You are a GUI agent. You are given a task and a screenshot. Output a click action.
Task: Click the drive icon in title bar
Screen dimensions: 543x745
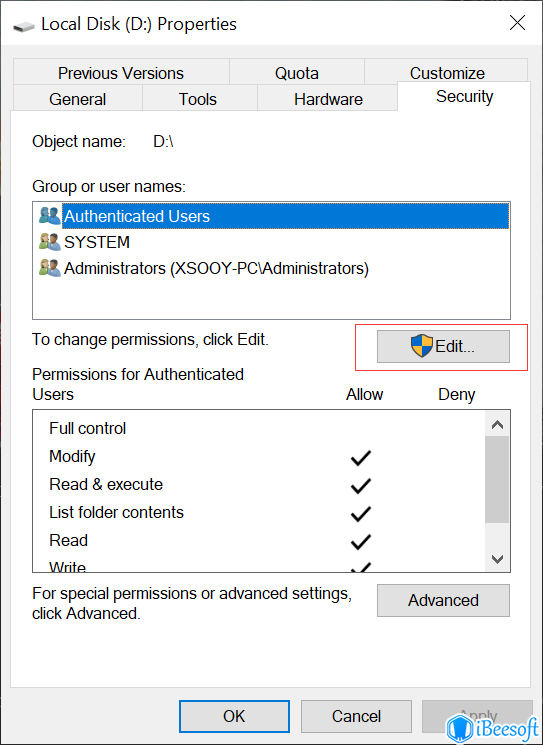[24, 26]
